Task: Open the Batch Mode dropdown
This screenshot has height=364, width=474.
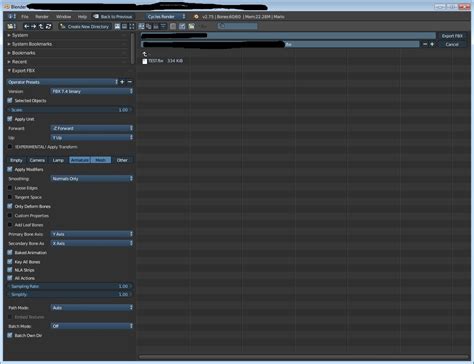Action: 92,326
